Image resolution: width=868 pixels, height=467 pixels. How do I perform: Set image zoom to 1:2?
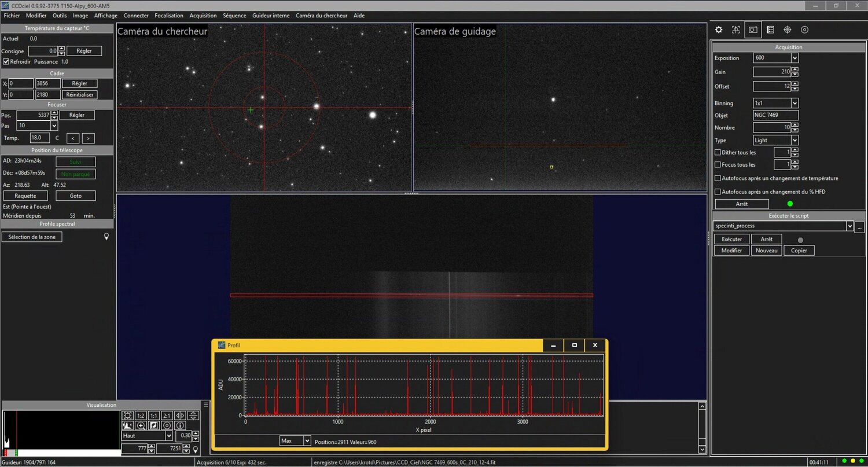point(141,415)
